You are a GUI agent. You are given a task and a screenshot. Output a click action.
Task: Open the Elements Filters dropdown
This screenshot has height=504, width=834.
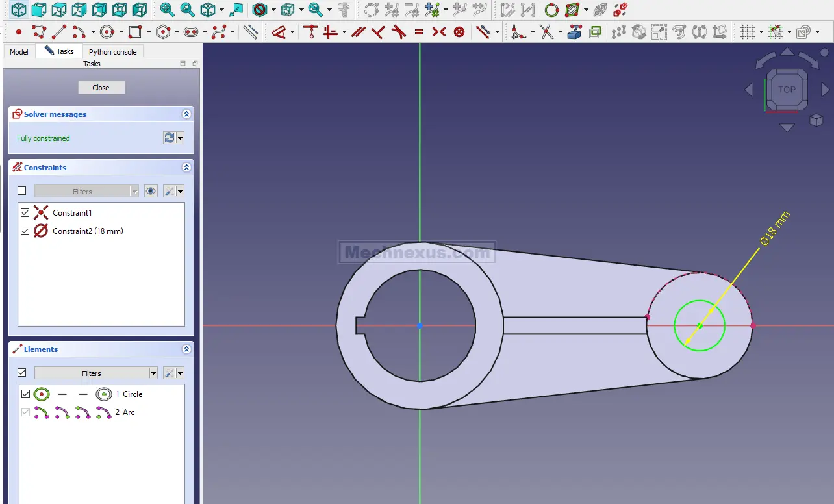(x=95, y=373)
